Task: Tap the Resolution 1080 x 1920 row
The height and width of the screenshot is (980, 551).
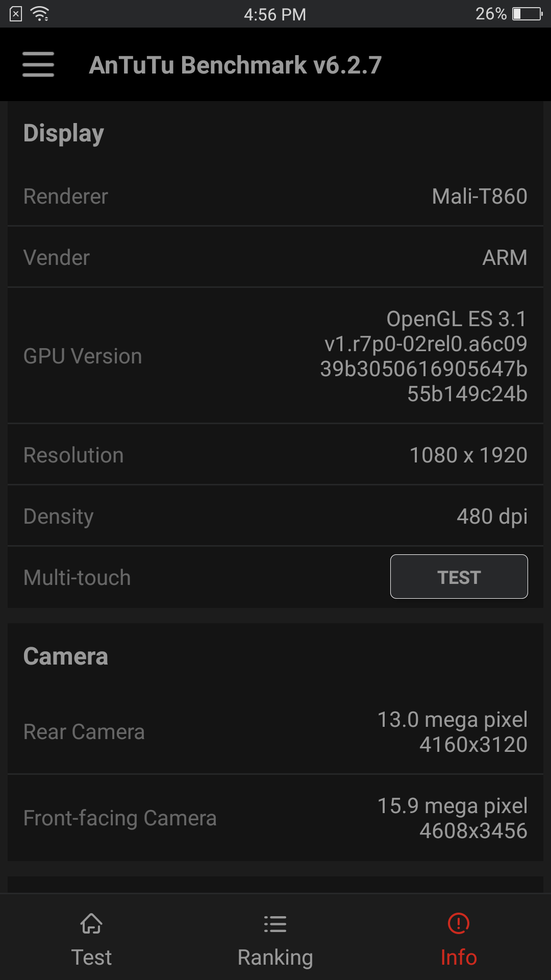Action: 275,455
